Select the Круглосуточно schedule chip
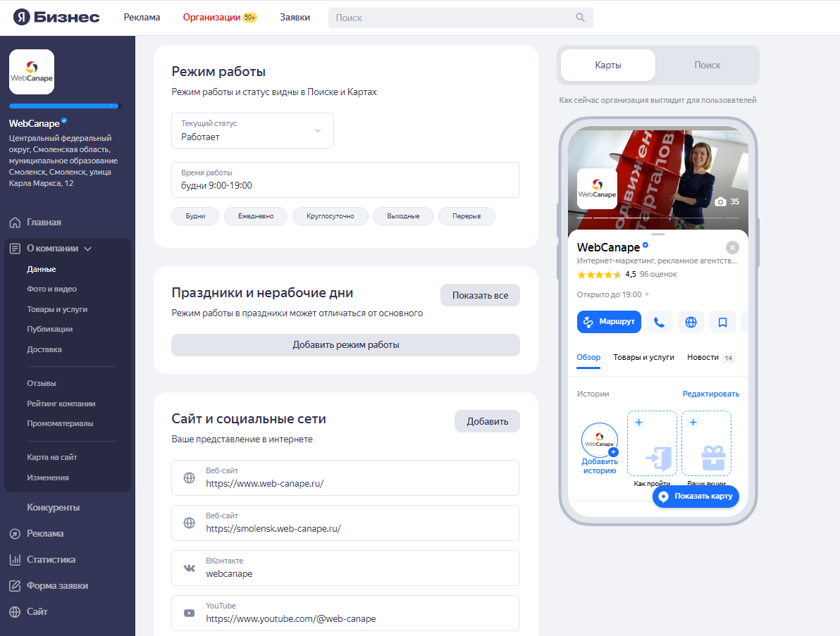 tap(330, 216)
